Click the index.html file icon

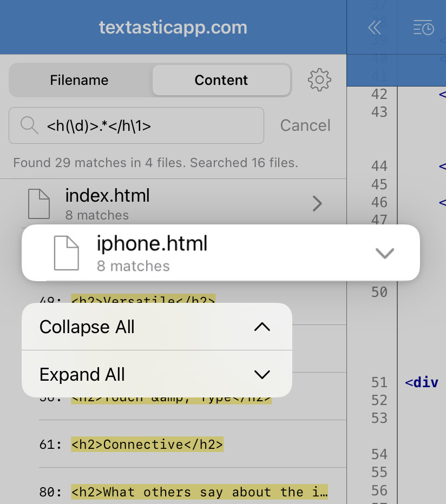tap(38, 204)
